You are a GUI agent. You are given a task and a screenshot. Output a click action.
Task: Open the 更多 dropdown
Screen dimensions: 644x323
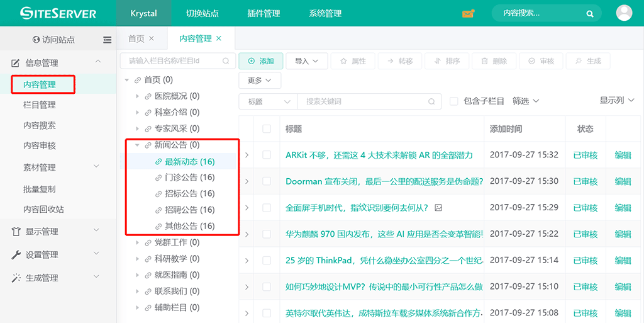(260, 81)
